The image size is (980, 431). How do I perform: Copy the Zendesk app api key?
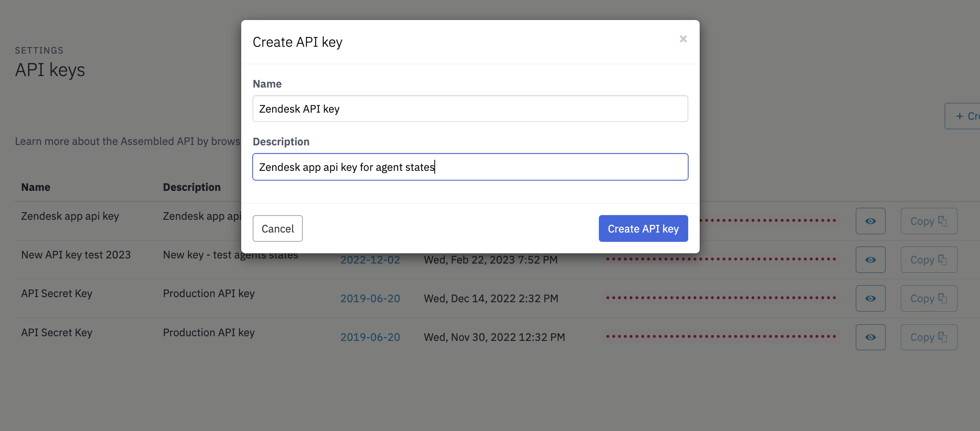[929, 221]
